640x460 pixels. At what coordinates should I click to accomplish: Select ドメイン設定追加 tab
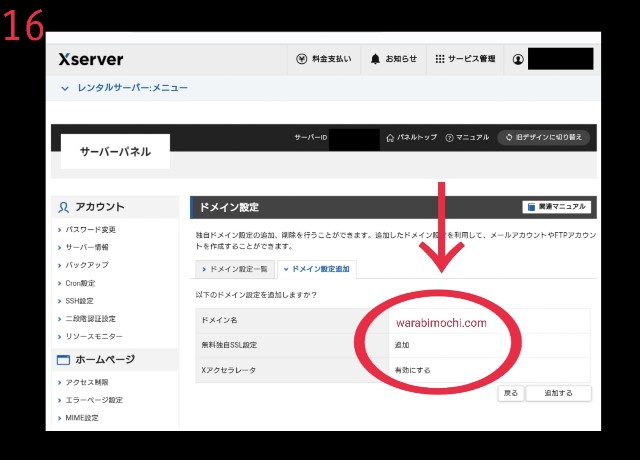(x=317, y=269)
